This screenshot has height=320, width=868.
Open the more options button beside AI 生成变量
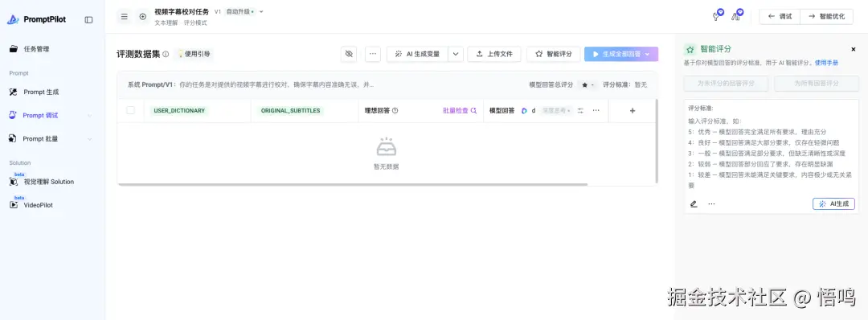click(373, 54)
